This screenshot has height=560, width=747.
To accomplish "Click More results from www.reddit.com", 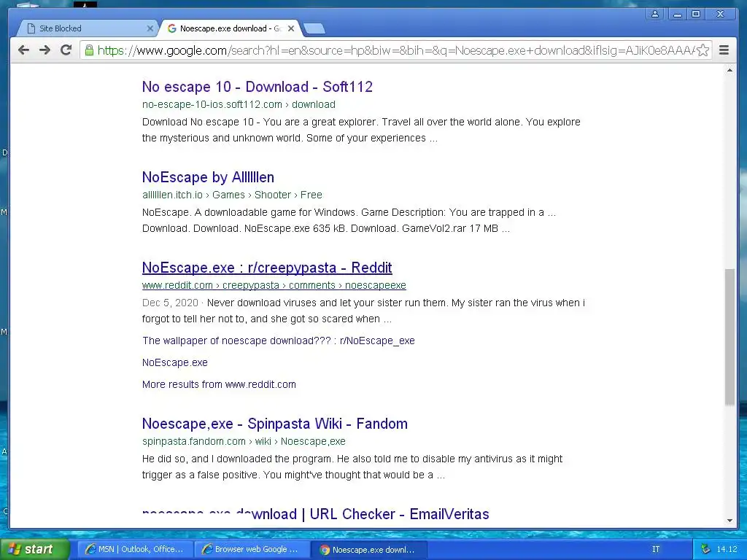I will (x=219, y=384).
